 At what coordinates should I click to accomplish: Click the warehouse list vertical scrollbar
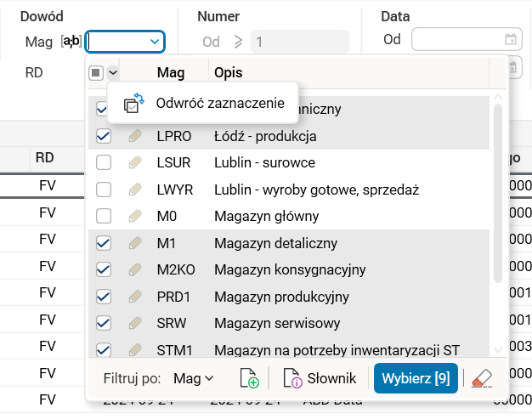[x=498, y=195]
